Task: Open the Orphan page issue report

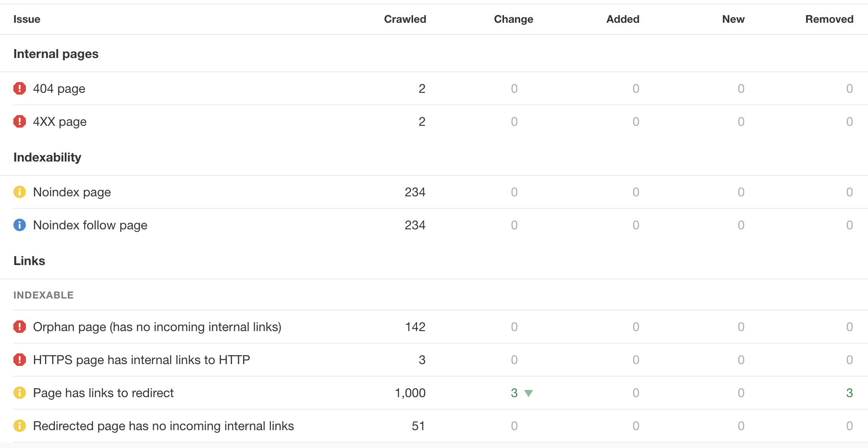Action: 157,327
